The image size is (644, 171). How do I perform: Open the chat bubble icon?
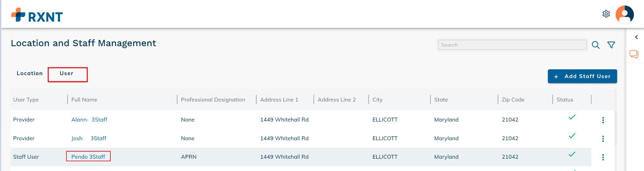tap(634, 54)
